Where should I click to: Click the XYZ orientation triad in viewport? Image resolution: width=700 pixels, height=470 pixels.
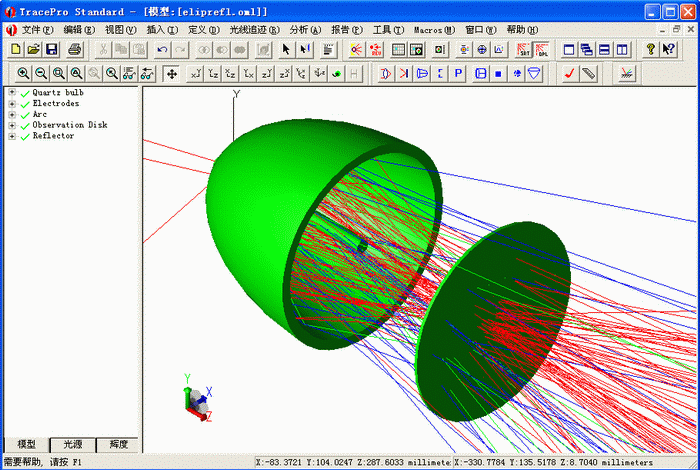[x=197, y=399]
